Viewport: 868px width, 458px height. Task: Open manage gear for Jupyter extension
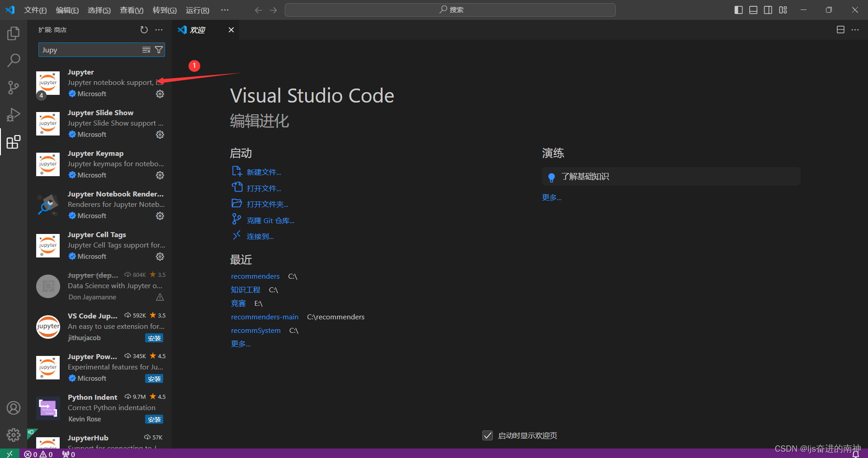[x=160, y=94]
